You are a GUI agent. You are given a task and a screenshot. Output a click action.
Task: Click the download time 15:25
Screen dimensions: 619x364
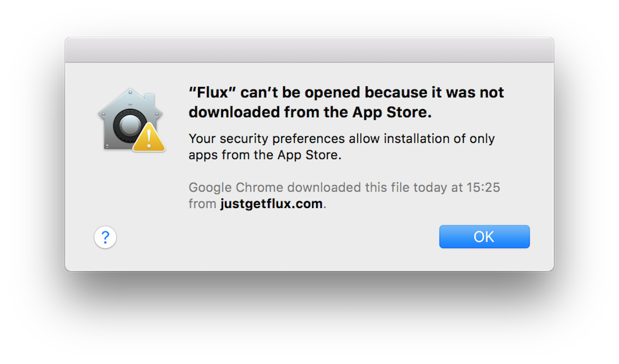pyautogui.click(x=483, y=187)
